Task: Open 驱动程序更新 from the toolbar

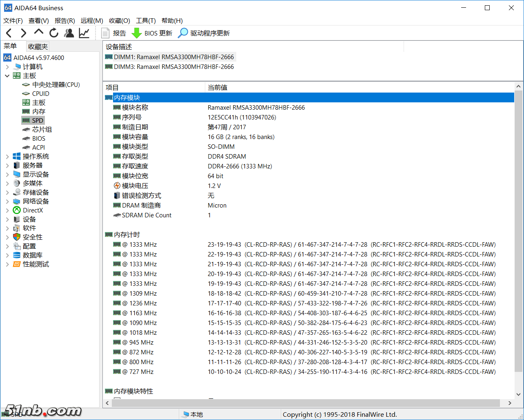Action: pyautogui.click(x=204, y=33)
